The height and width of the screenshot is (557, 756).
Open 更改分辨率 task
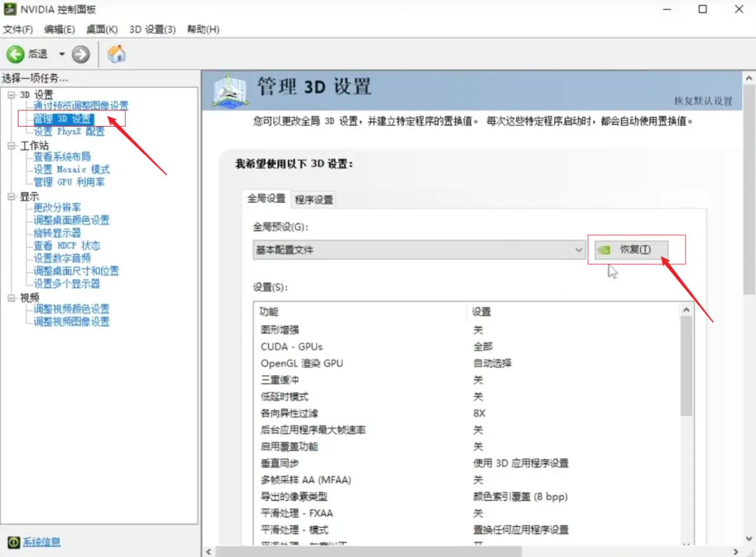[57, 207]
